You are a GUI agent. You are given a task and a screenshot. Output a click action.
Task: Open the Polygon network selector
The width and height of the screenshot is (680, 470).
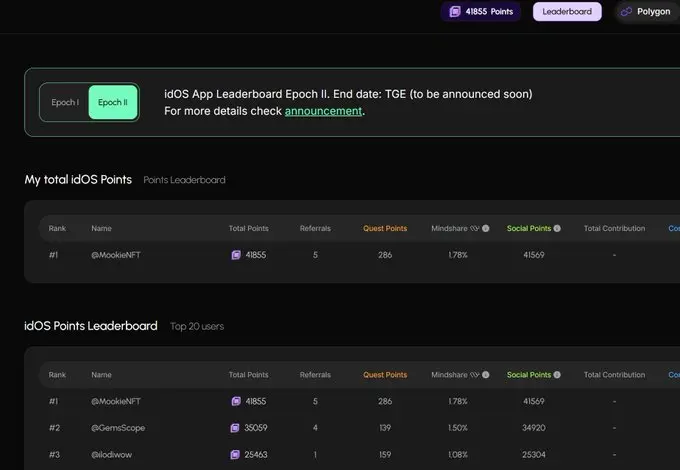pyautogui.click(x=646, y=12)
